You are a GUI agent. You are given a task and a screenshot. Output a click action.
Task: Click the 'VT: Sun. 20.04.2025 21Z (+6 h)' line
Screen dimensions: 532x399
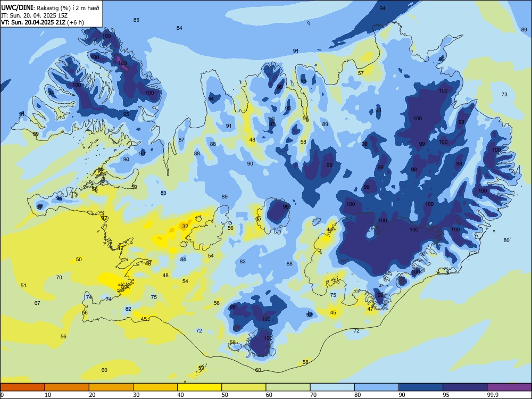coord(43,22)
